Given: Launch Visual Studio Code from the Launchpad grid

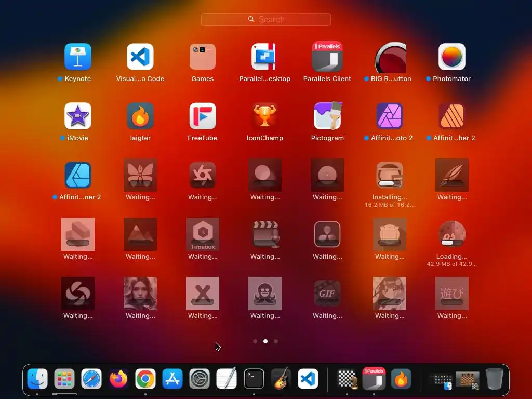Looking at the screenshot, I should coord(140,57).
